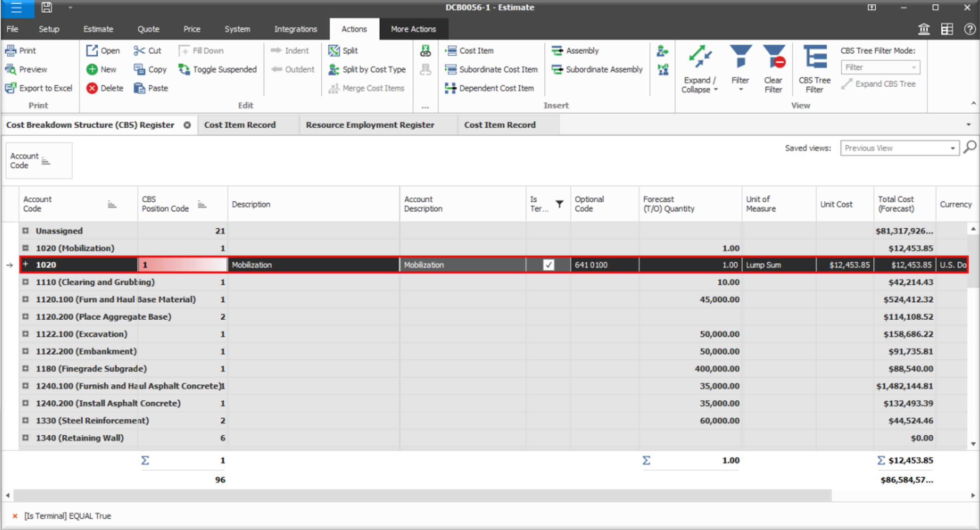
Task: Open the Resource Employment Register tab
Action: tap(370, 125)
